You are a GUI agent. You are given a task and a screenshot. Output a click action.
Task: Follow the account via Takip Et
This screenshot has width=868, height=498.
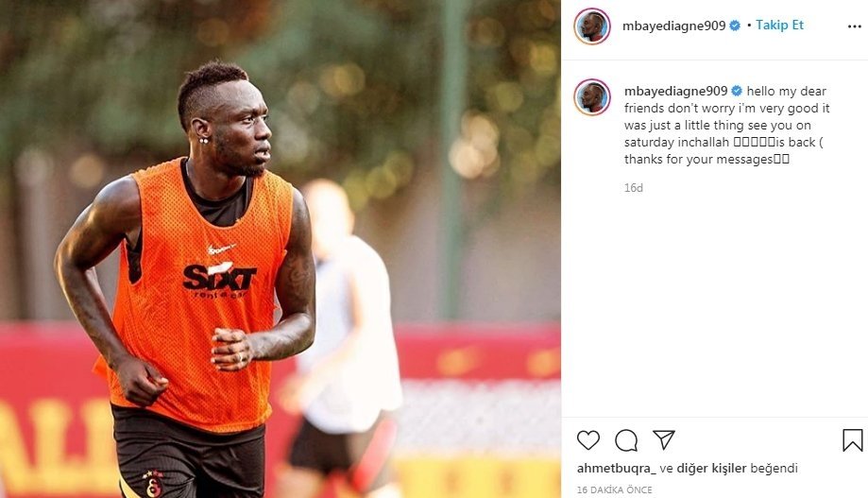pos(779,25)
